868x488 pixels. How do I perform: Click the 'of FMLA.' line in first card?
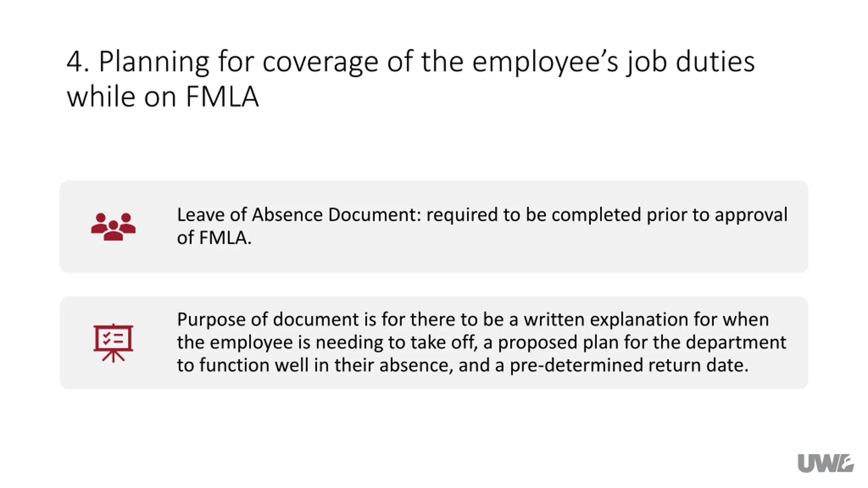coord(214,237)
